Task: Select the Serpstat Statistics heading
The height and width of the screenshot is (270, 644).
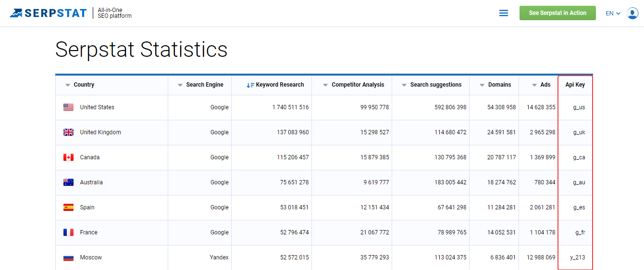Action: click(x=141, y=50)
